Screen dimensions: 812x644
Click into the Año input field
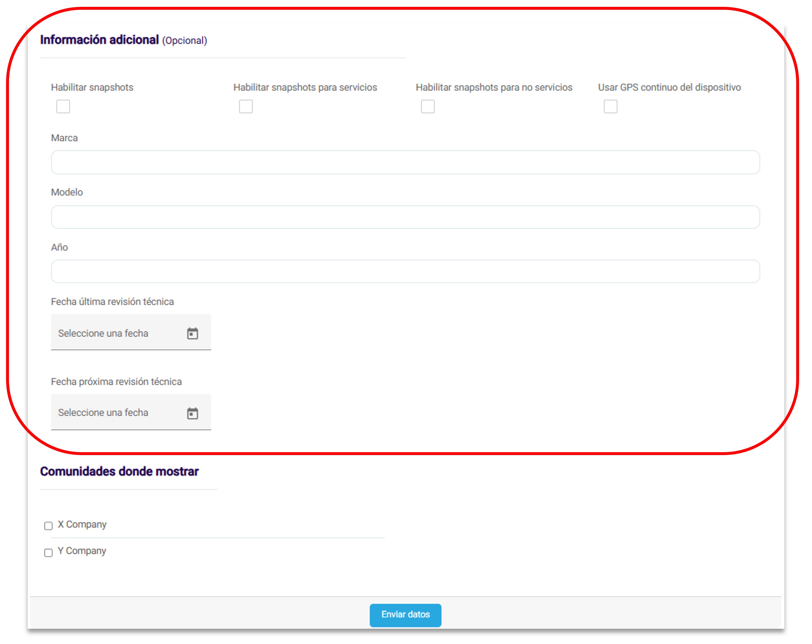[405, 271]
